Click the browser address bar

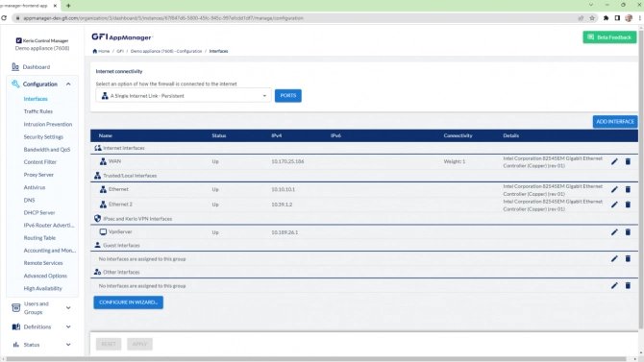[x=296, y=18]
